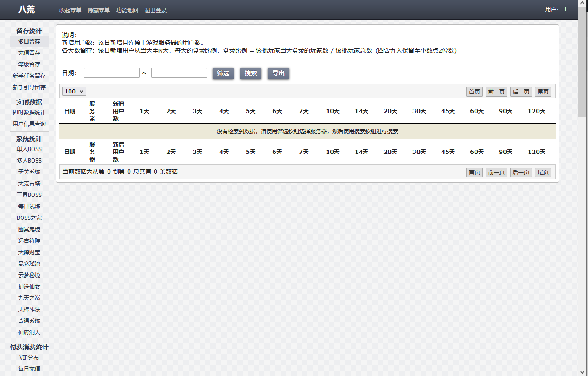Screen dimensions: 588x376
Task: Open 仙府洞天 statistics
Action: click(29, 332)
